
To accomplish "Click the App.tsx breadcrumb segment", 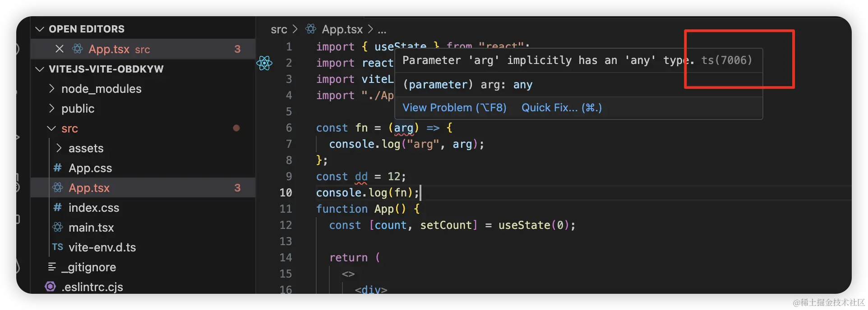I will tap(342, 29).
